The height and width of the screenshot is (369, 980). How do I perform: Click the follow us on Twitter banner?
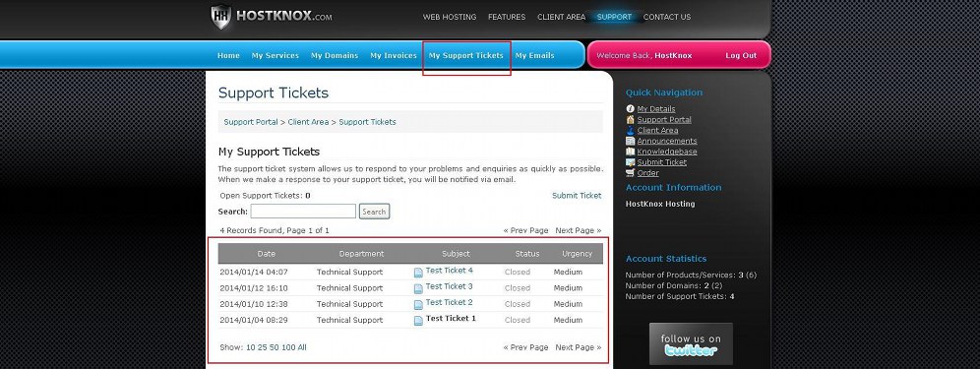point(691,344)
